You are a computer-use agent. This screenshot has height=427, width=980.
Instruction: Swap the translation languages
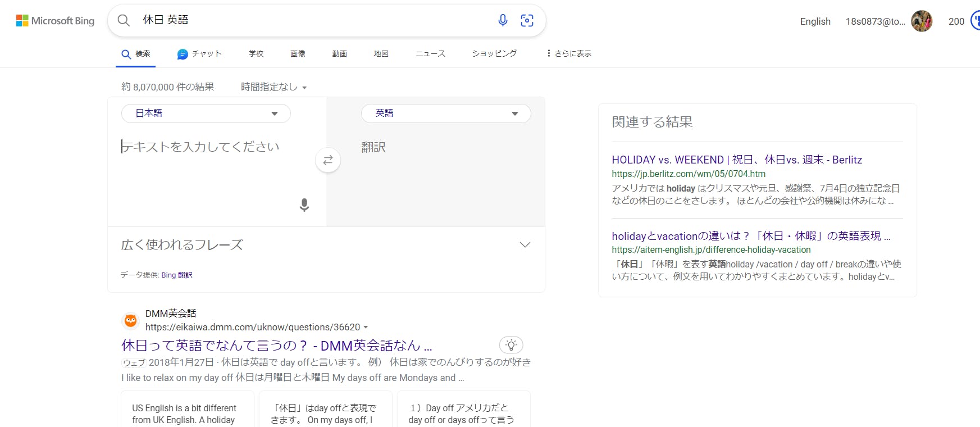328,160
